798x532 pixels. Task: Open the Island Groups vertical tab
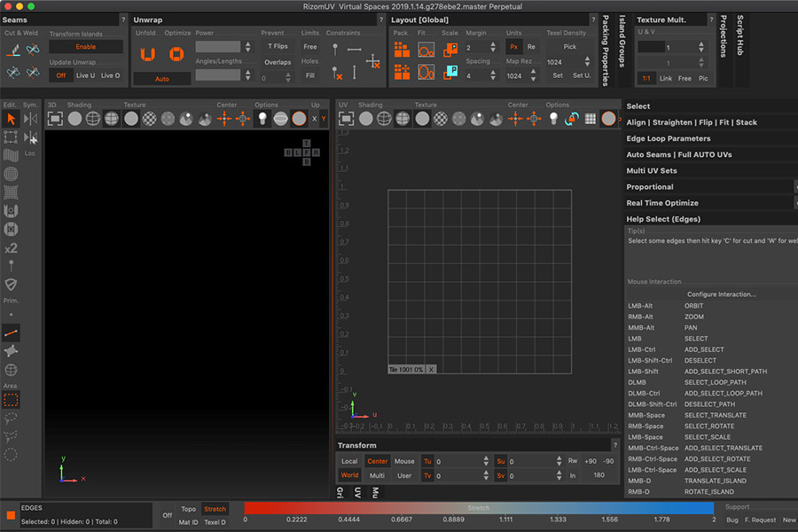(x=622, y=42)
